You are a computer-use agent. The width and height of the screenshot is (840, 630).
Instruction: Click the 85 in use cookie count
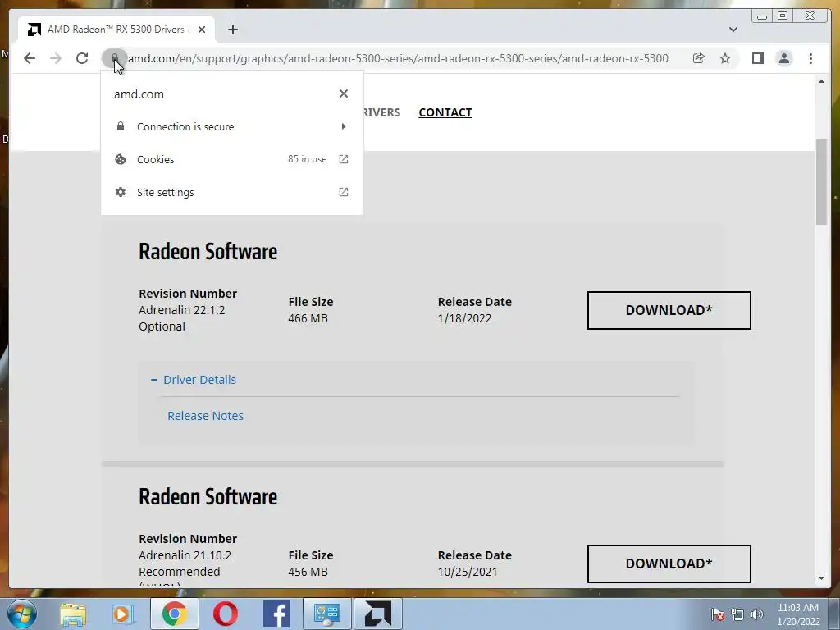point(307,159)
